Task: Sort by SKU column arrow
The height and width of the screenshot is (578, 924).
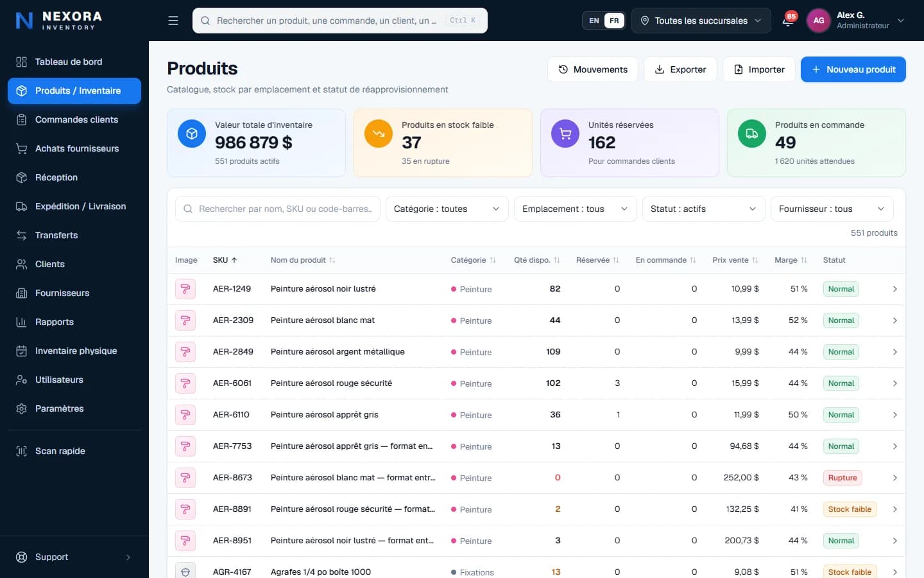Action: 234,260
